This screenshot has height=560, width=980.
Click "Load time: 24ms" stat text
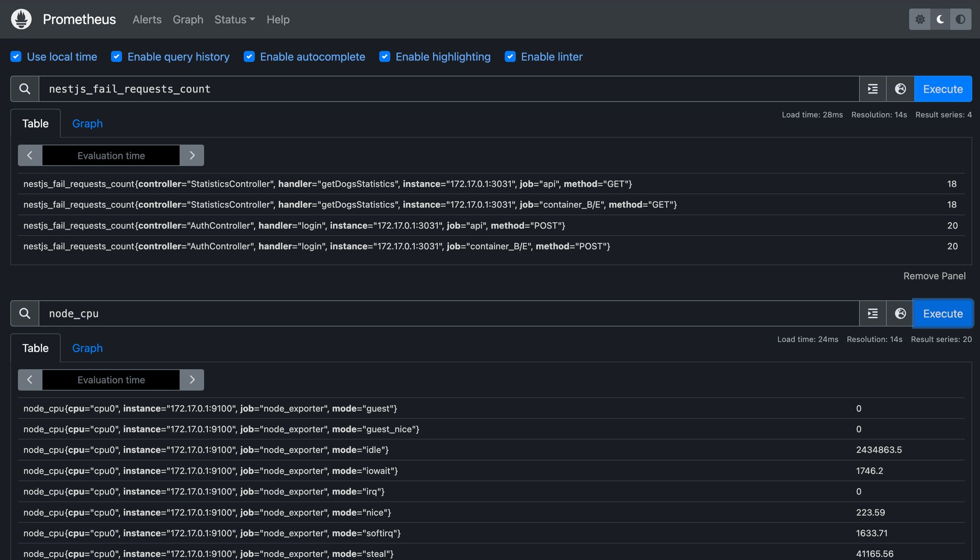[808, 339]
